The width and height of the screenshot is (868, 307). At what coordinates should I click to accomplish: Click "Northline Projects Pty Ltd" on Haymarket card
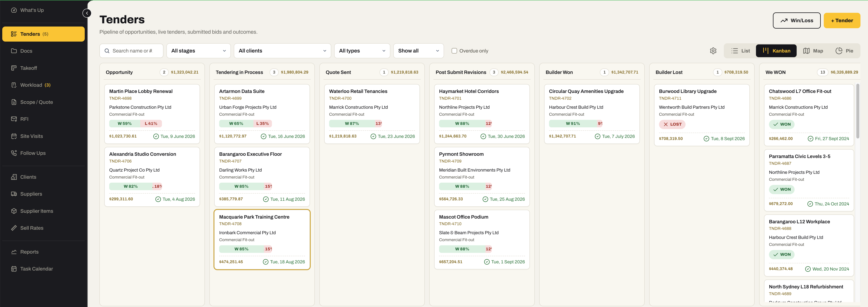tap(464, 107)
